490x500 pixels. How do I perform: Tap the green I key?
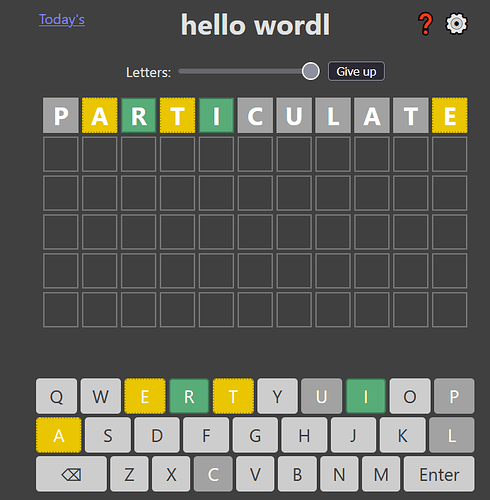tap(366, 396)
